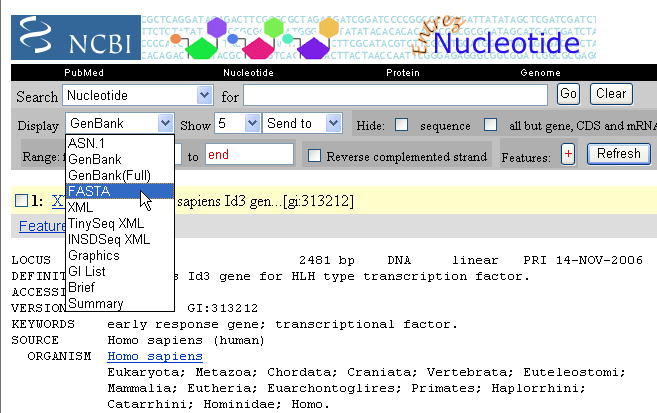Choose XML display option
The image size is (657, 413).
(119, 207)
